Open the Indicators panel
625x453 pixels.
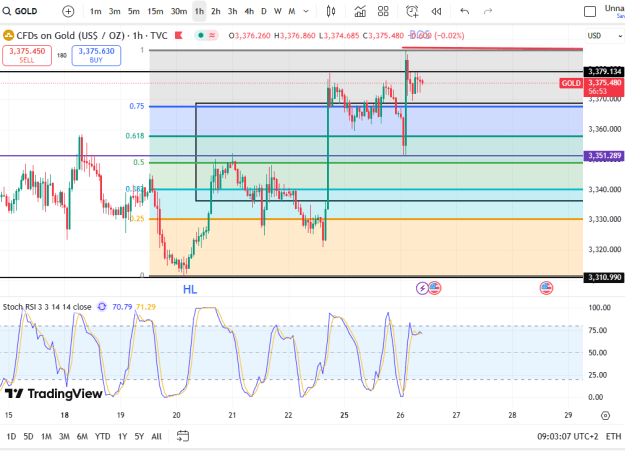(360, 12)
